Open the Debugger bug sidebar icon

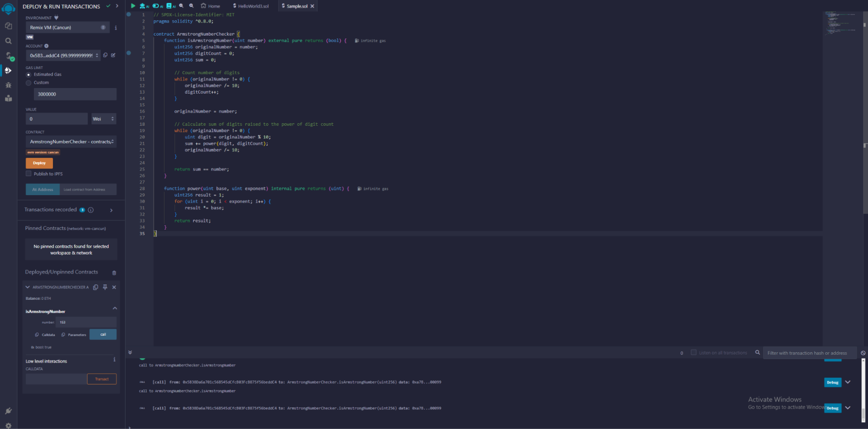coord(8,85)
